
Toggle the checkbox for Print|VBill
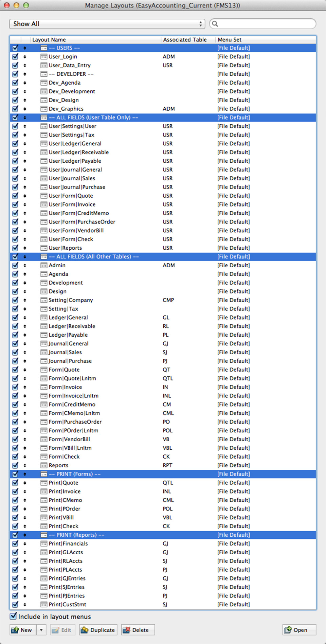(x=15, y=518)
